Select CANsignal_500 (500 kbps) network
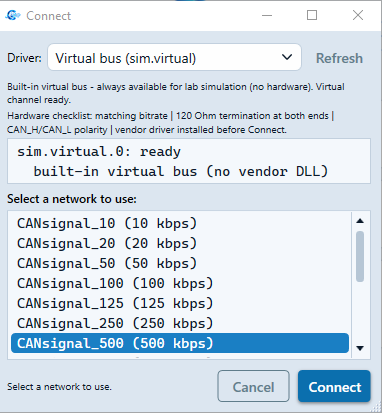 (x=180, y=343)
